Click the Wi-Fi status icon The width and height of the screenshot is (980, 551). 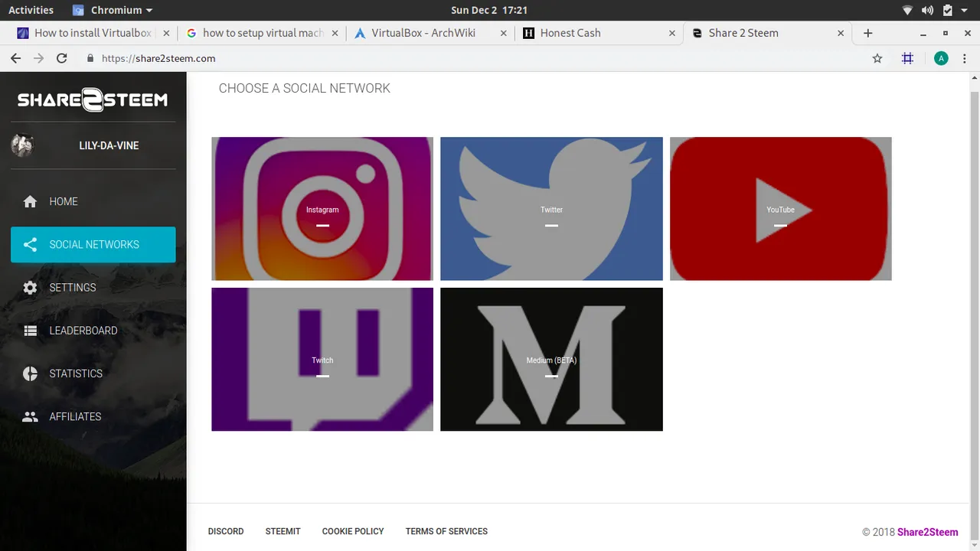point(907,10)
